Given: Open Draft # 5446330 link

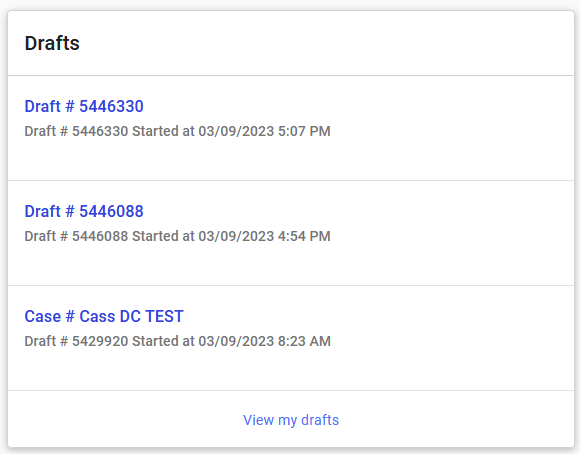Looking at the screenshot, I should [x=84, y=106].
